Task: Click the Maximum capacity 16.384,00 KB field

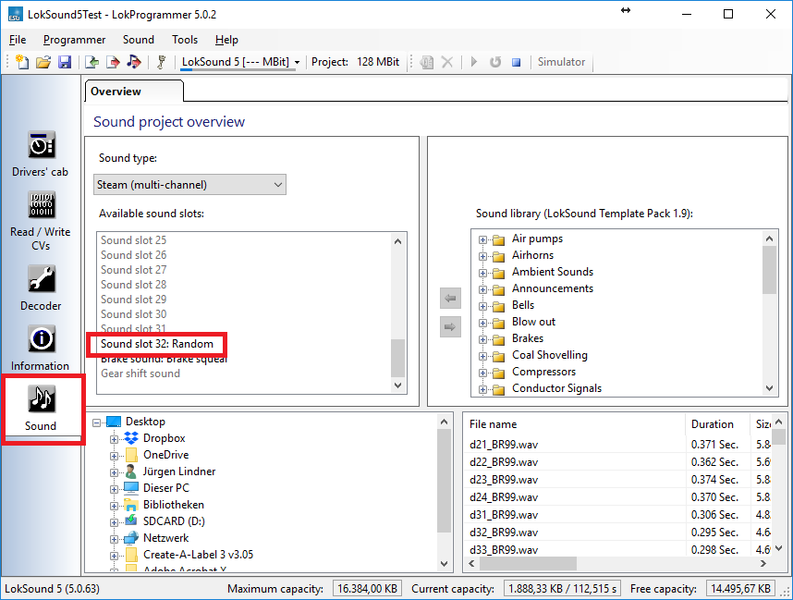Action: click(x=367, y=589)
